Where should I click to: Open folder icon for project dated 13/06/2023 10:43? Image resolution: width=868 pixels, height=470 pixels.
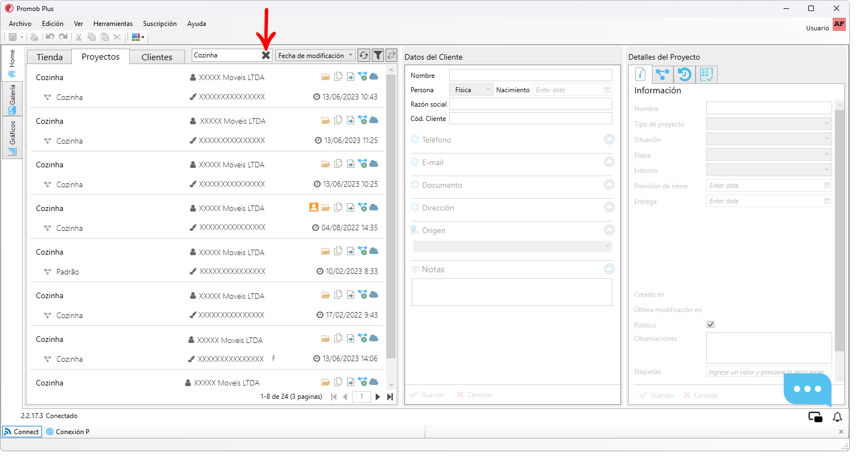pyautogui.click(x=325, y=77)
